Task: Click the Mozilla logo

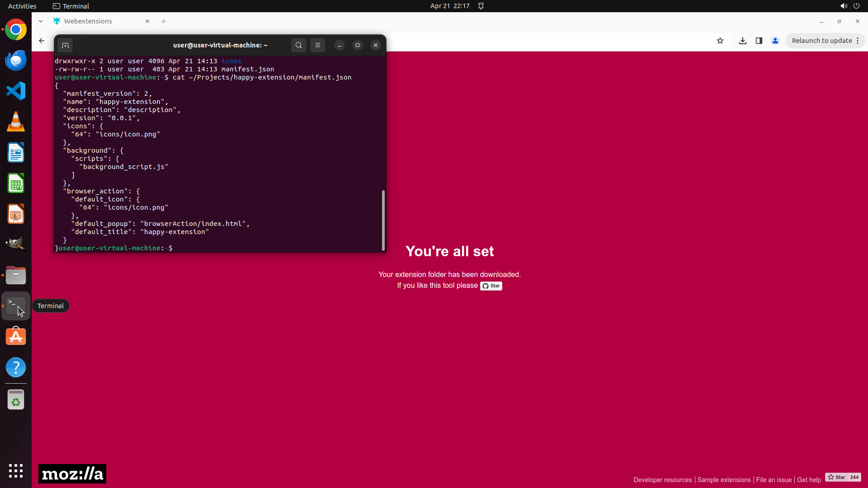Action: tap(72, 474)
